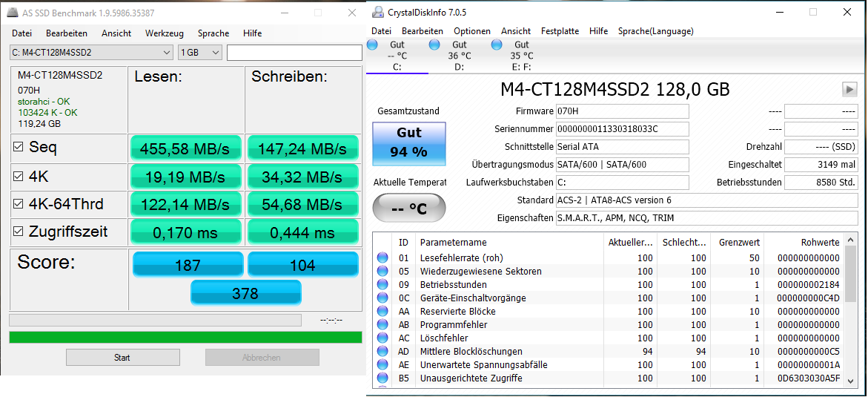
Task: Click the Übertragungsmodus field SATA/600
Action: point(622,165)
